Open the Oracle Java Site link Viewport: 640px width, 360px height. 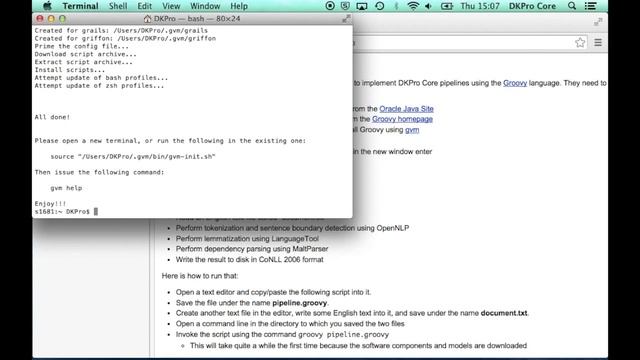(x=407, y=109)
